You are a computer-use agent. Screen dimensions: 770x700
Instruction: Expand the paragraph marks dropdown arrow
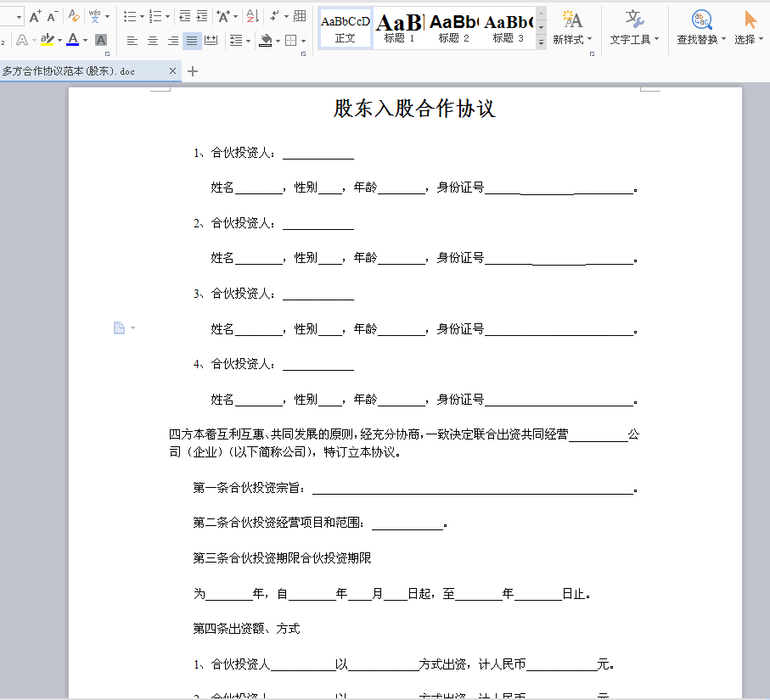click(x=286, y=17)
